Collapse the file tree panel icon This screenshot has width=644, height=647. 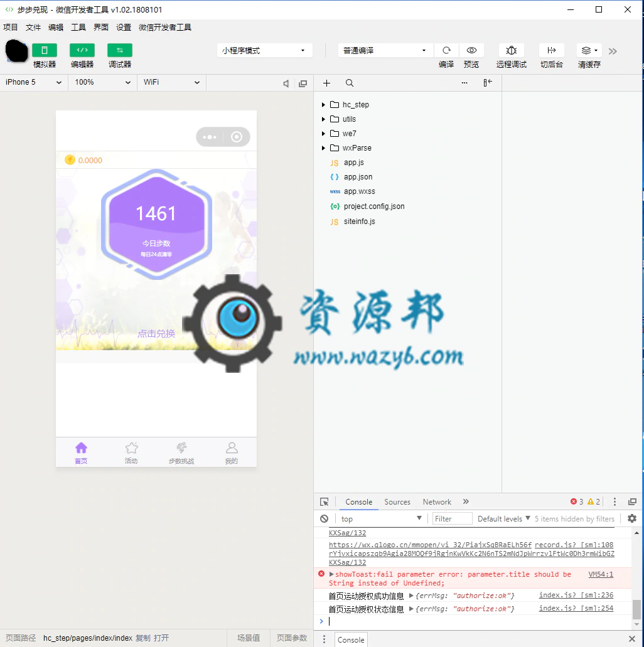click(488, 83)
